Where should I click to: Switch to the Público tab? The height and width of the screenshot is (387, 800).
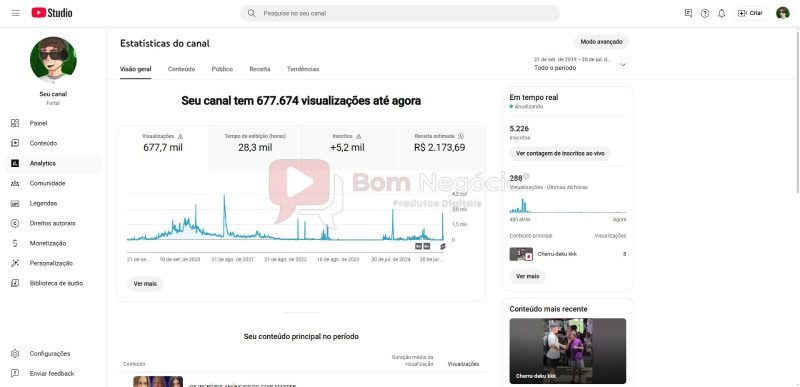point(222,69)
